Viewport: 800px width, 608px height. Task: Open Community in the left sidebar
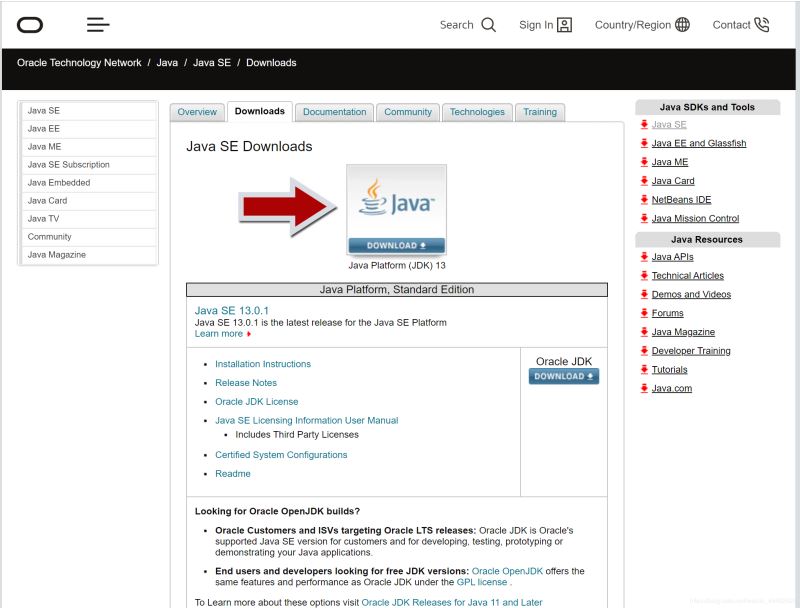coord(88,237)
